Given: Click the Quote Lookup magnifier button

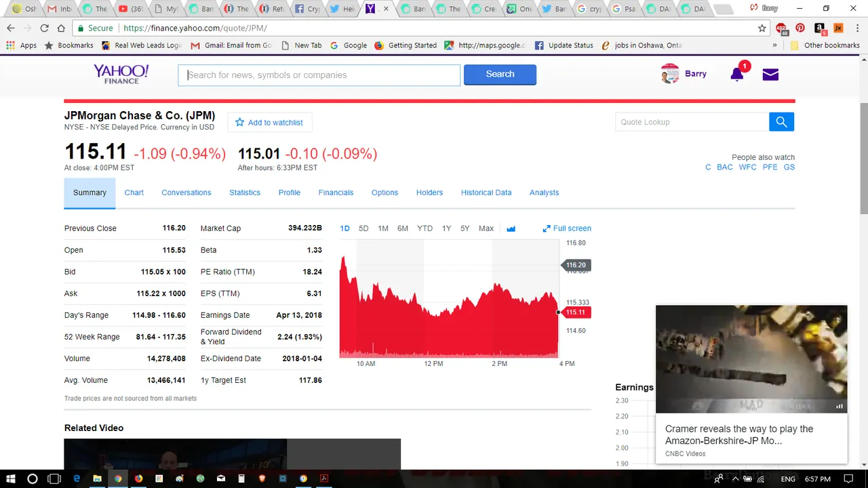Looking at the screenshot, I should [x=781, y=122].
